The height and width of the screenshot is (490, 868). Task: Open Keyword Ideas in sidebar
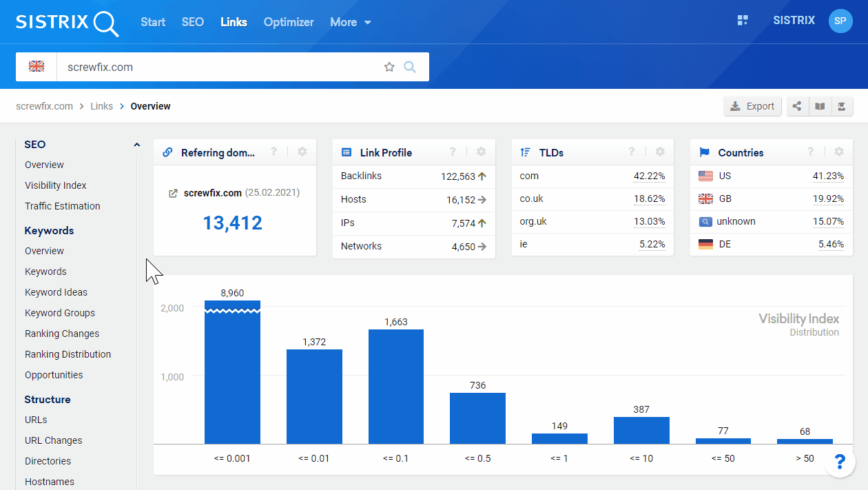tap(56, 292)
